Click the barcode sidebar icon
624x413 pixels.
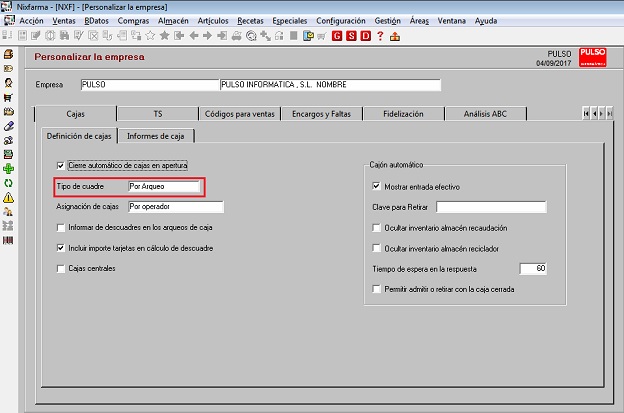(8, 240)
